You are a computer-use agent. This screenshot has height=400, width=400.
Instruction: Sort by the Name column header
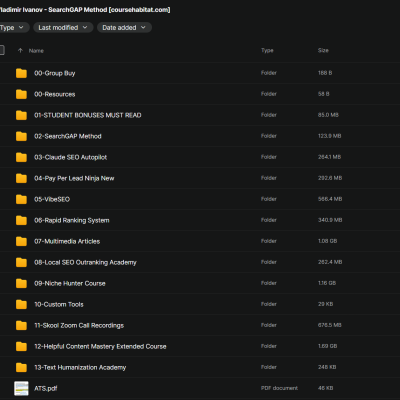[36, 51]
